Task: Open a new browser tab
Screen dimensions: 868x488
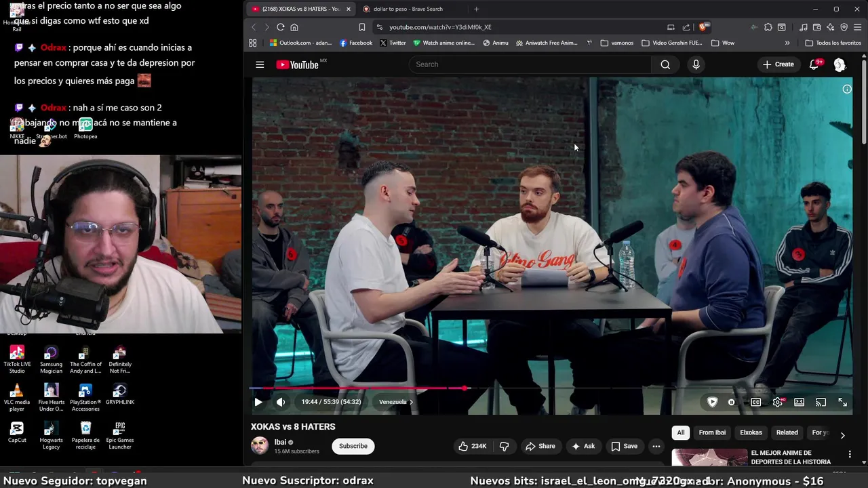Action: pyautogui.click(x=476, y=9)
